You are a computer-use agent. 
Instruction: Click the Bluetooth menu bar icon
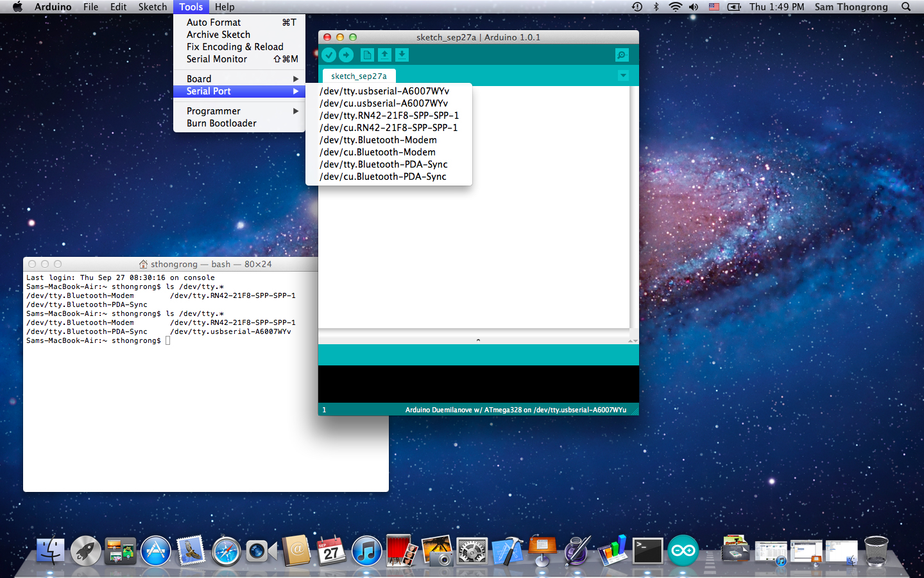pyautogui.click(x=656, y=7)
